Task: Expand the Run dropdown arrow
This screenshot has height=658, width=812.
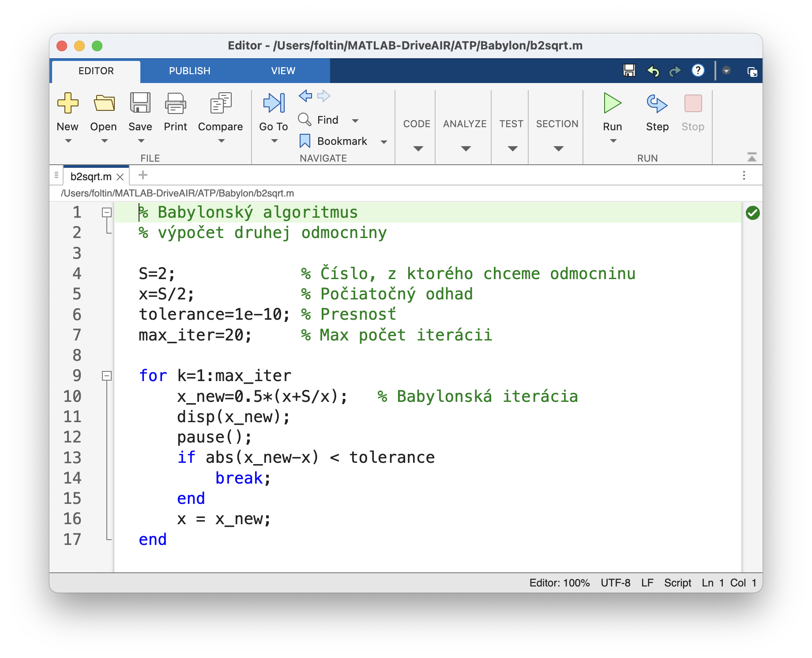Action: click(x=613, y=141)
